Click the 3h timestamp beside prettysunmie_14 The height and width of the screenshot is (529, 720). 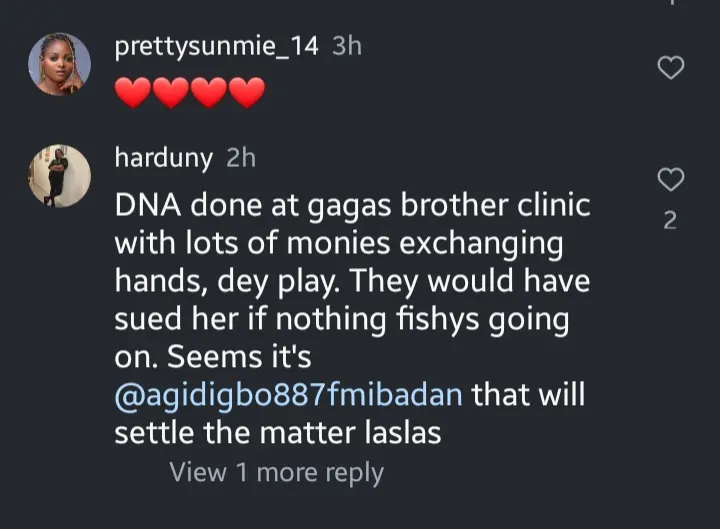point(346,47)
